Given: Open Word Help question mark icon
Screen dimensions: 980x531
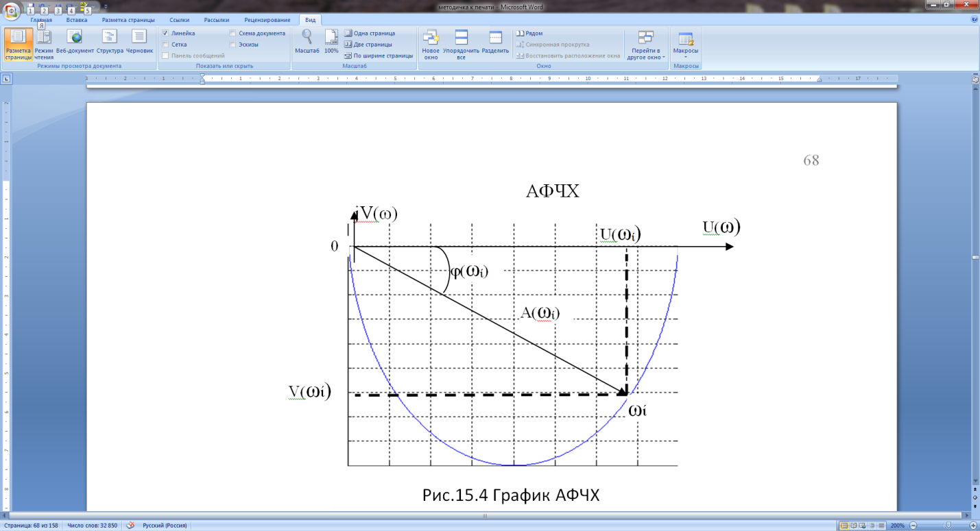Looking at the screenshot, I should click(975, 20).
